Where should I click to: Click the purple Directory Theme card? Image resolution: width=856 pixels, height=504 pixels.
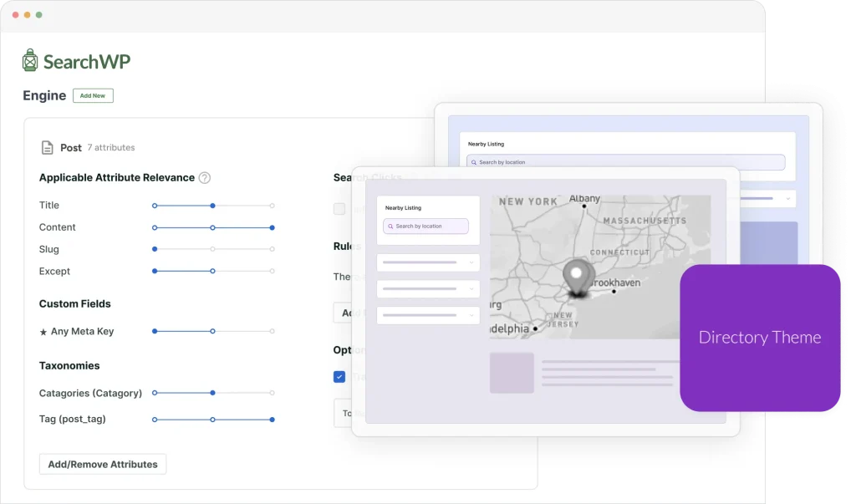[760, 338]
